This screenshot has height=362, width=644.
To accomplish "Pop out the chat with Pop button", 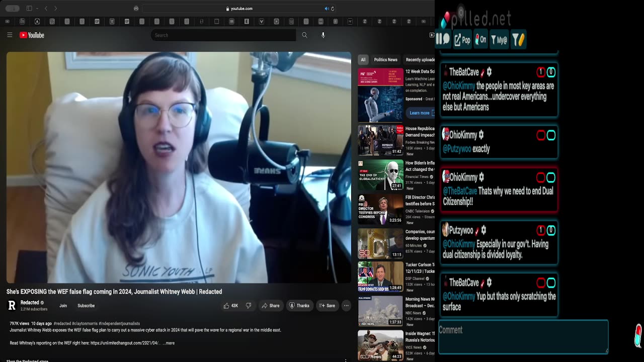I will [462, 40].
